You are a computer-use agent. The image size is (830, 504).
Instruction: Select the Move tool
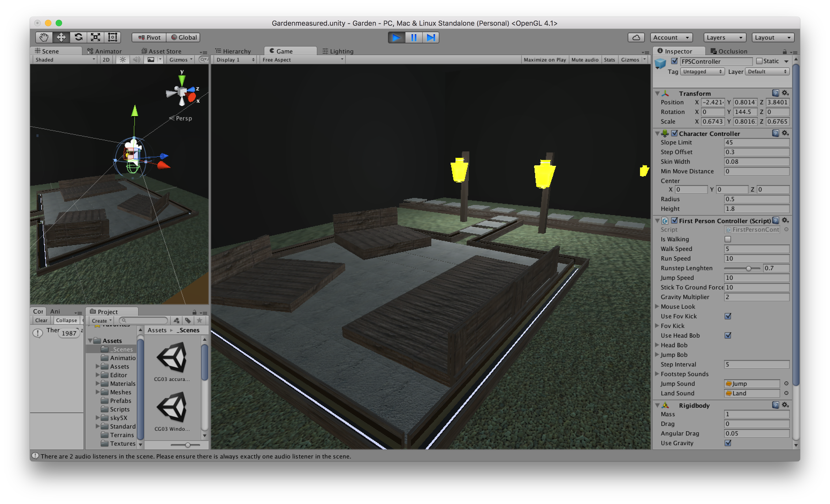point(61,37)
